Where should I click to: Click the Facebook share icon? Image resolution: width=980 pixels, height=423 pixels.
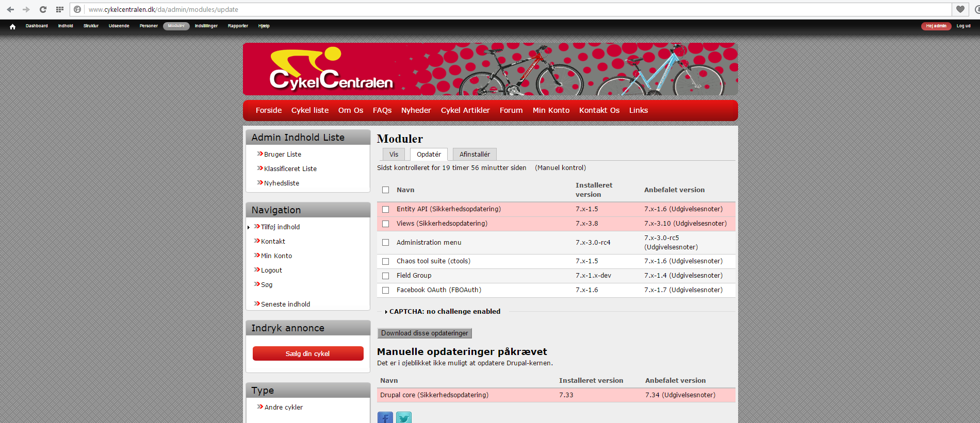pos(385,417)
